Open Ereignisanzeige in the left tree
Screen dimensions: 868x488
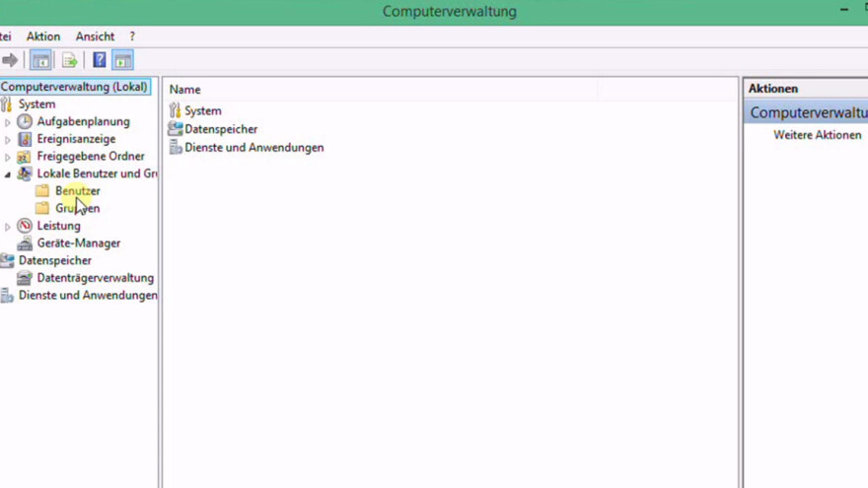(76, 139)
